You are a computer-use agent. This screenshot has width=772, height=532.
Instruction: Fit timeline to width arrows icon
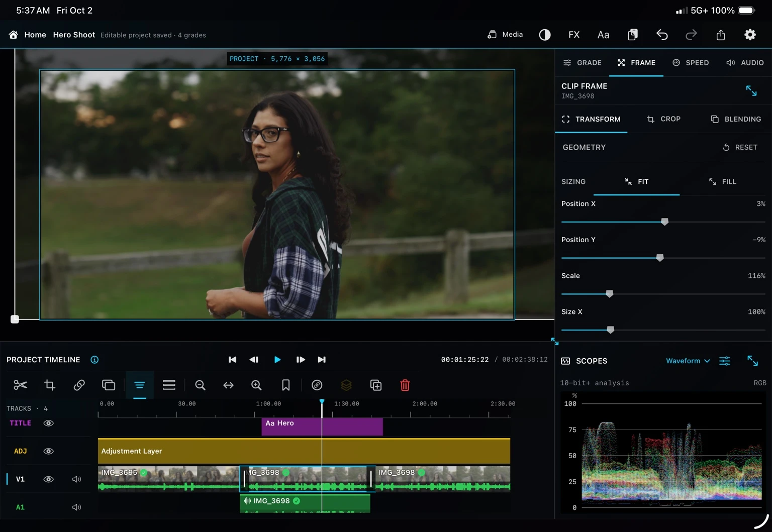point(228,385)
